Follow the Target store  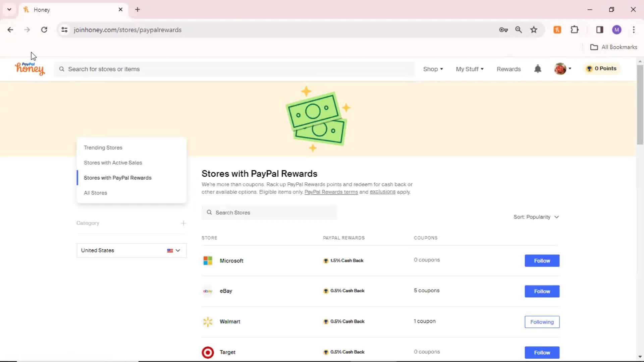pyautogui.click(x=542, y=353)
